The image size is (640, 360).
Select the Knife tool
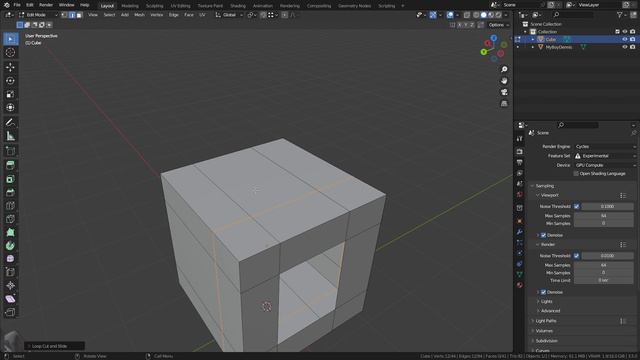[x=10, y=219]
